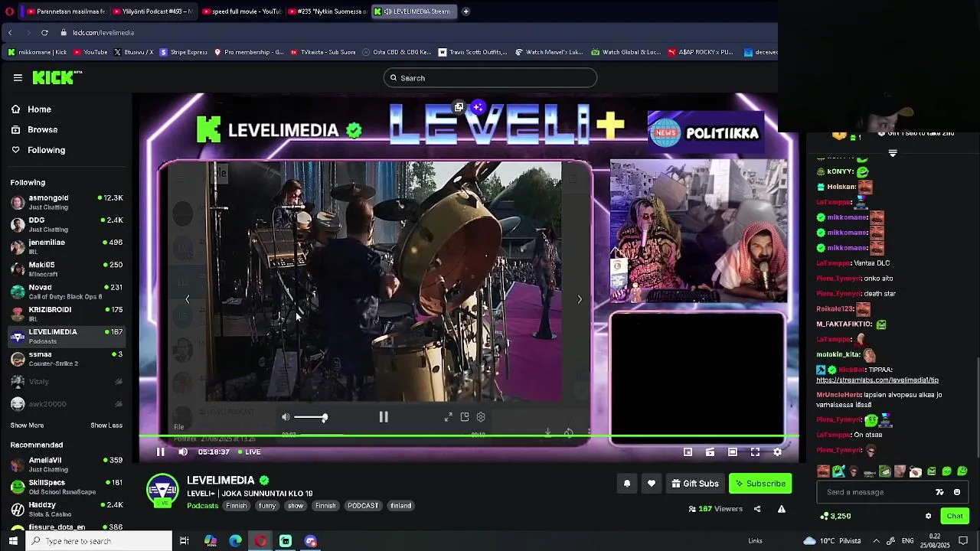Viewport: 980px width, 551px height.
Task: Send message with Chat button
Action: (955, 516)
